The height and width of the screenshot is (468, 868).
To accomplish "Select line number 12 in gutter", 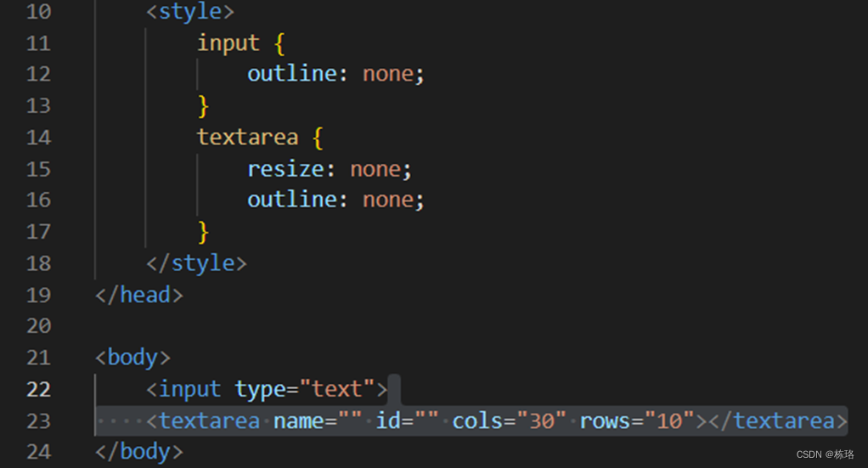I will tap(39, 74).
